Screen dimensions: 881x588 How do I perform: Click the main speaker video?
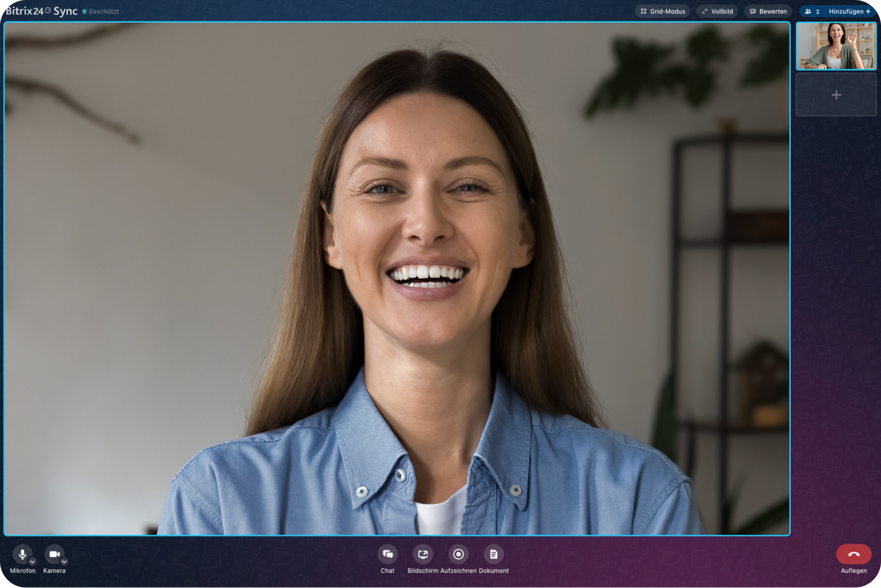point(397,279)
